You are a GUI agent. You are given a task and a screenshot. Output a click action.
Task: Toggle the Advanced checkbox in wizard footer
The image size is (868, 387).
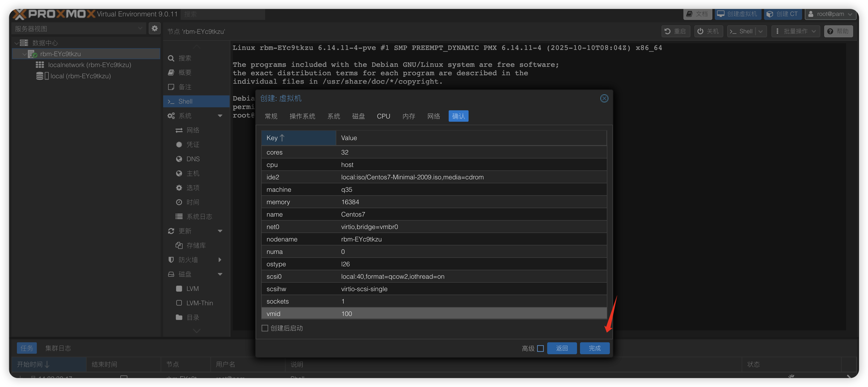[x=540, y=348]
